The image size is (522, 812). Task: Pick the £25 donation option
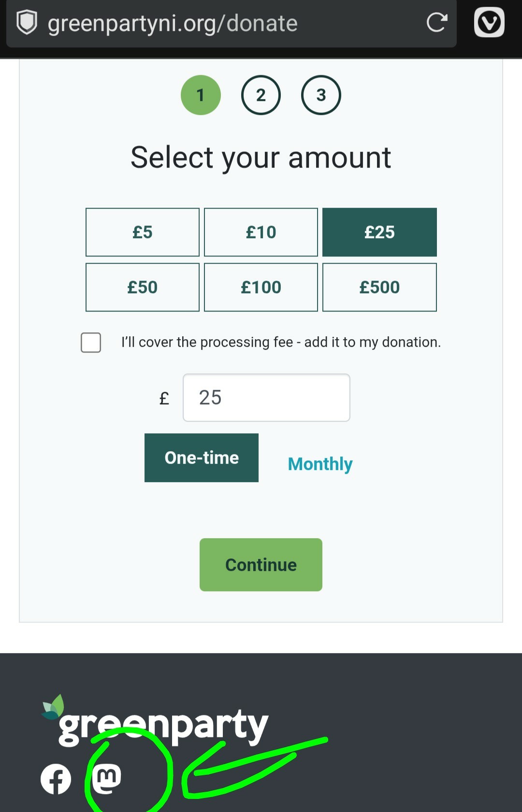pyautogui.click(x=379, y=232)
